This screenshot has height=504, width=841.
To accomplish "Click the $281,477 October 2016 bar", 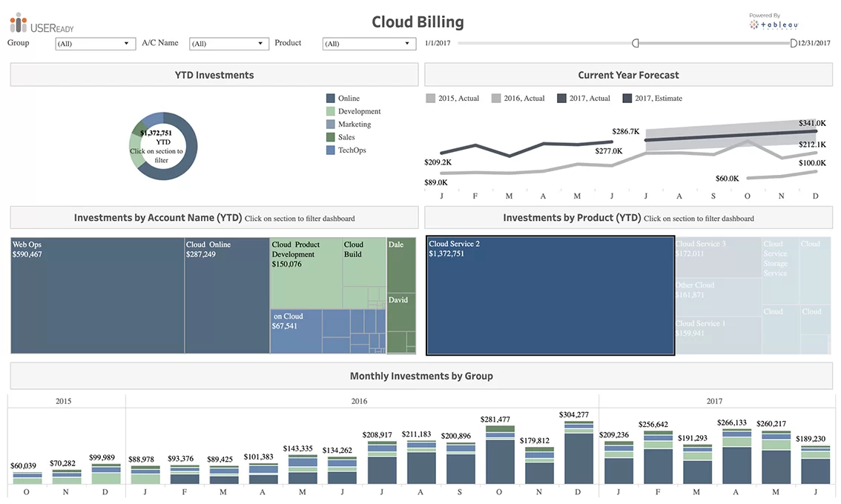I will (500, 454).
